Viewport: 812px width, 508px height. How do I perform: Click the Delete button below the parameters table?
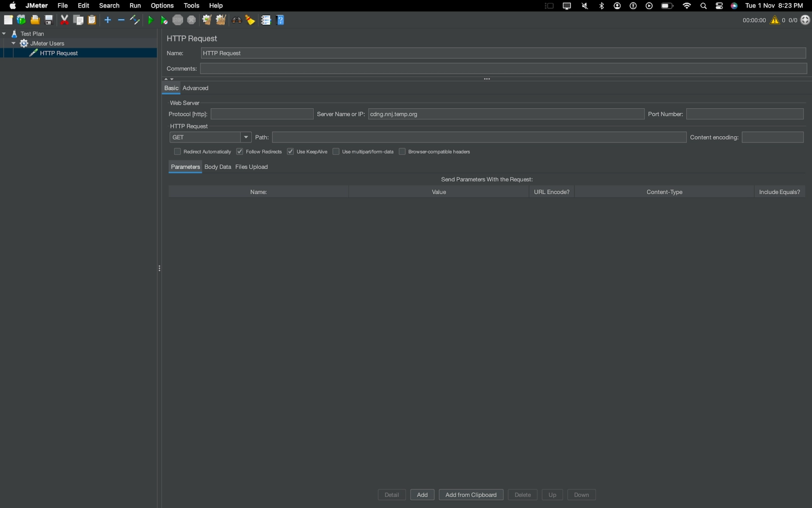coord(523,495)
